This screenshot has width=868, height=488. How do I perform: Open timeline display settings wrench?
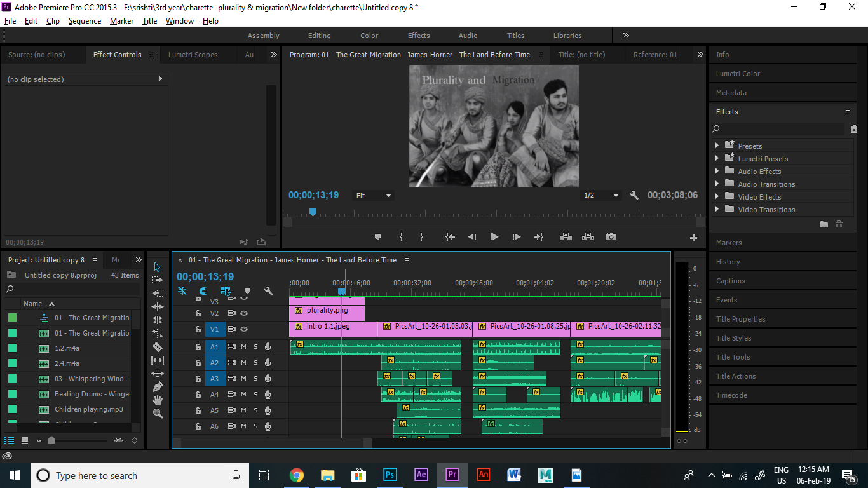pos(269,291)
